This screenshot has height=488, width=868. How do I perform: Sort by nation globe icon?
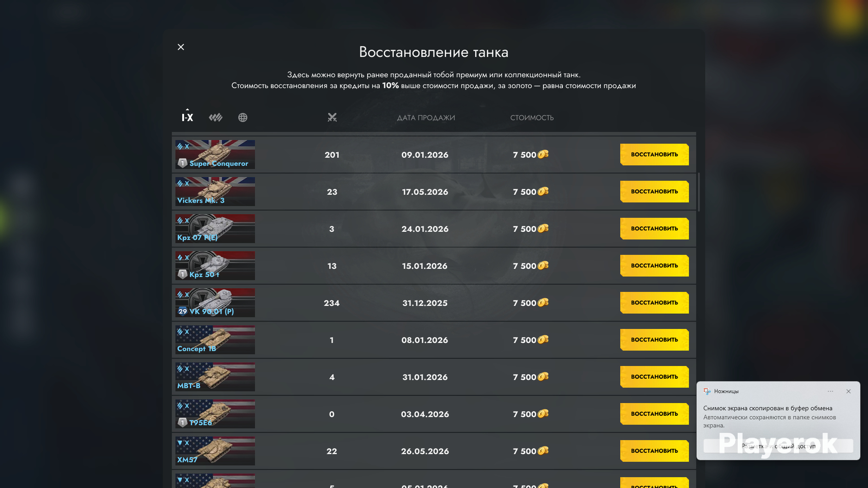[x=243, y=118]
